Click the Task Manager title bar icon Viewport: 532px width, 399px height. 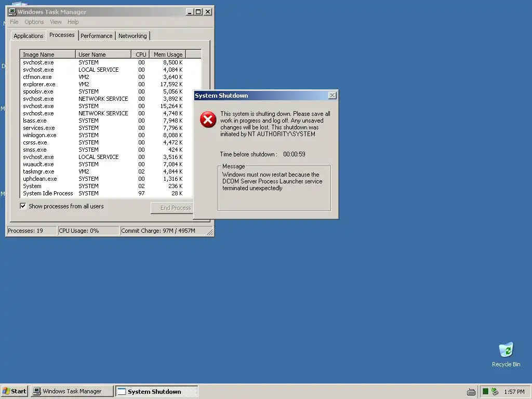coord(12,12)
